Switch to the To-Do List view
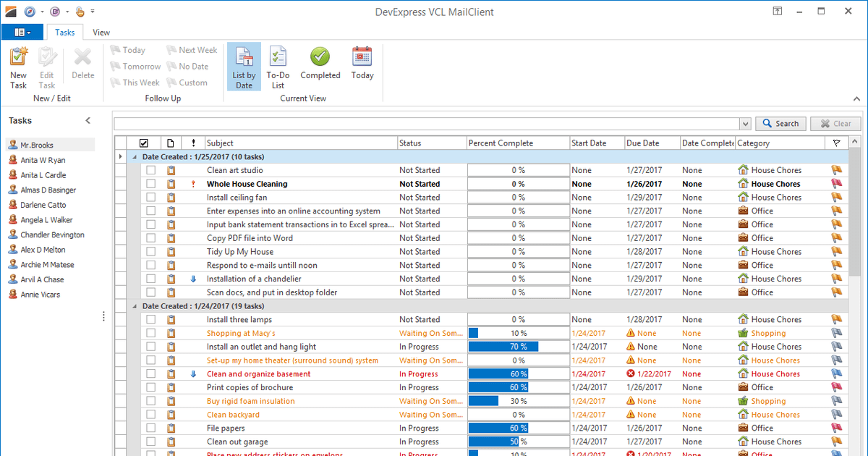 pos(278,67)
